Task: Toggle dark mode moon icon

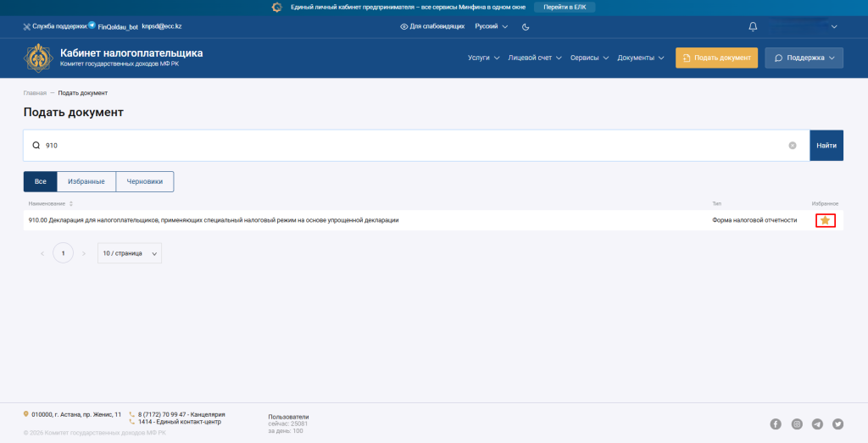Action: [x=526, y=27]
